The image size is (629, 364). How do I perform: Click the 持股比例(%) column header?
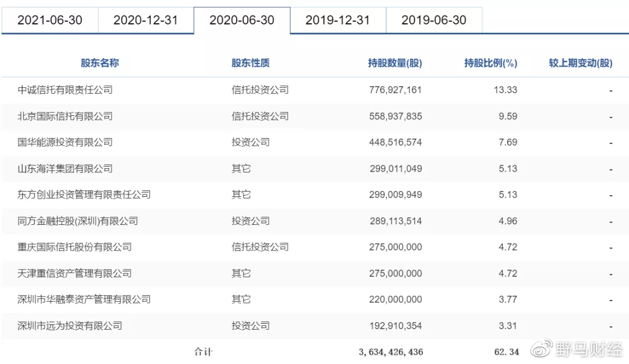click(490, 63)
